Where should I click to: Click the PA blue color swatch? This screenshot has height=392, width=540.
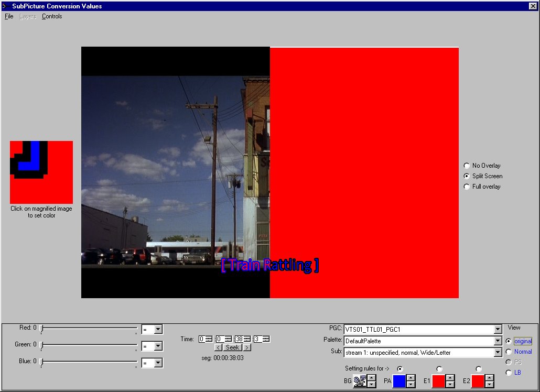pos(399,381)
